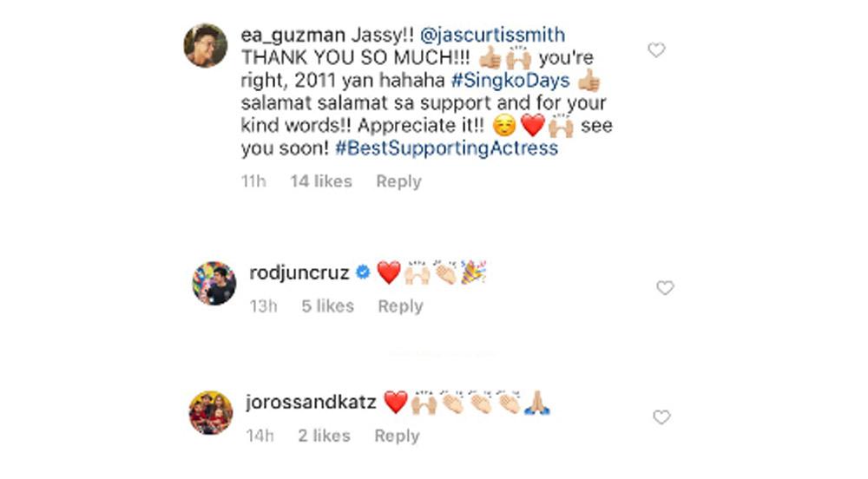868x479 pixels.
Task: Click the ea_guzman username
Action: [x=293, y=36]
